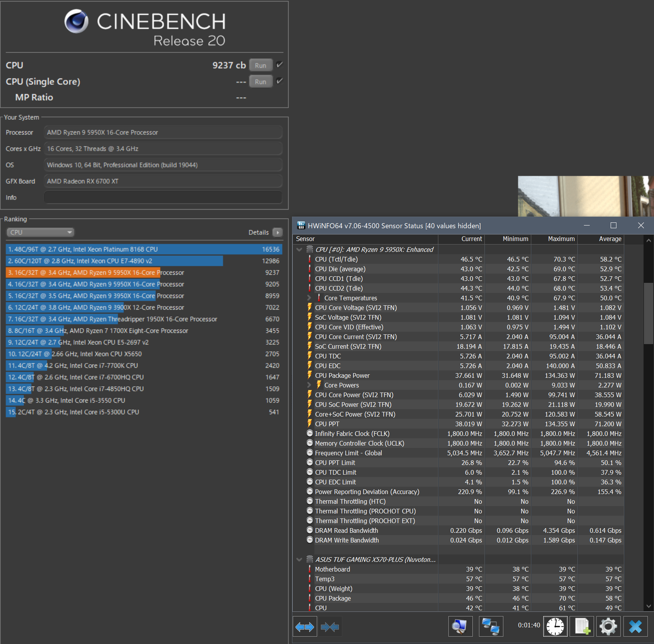Click the lightning icon beside SoC Voltage
Viewport: 654px width, 644px height.
(x=309, y=317)
